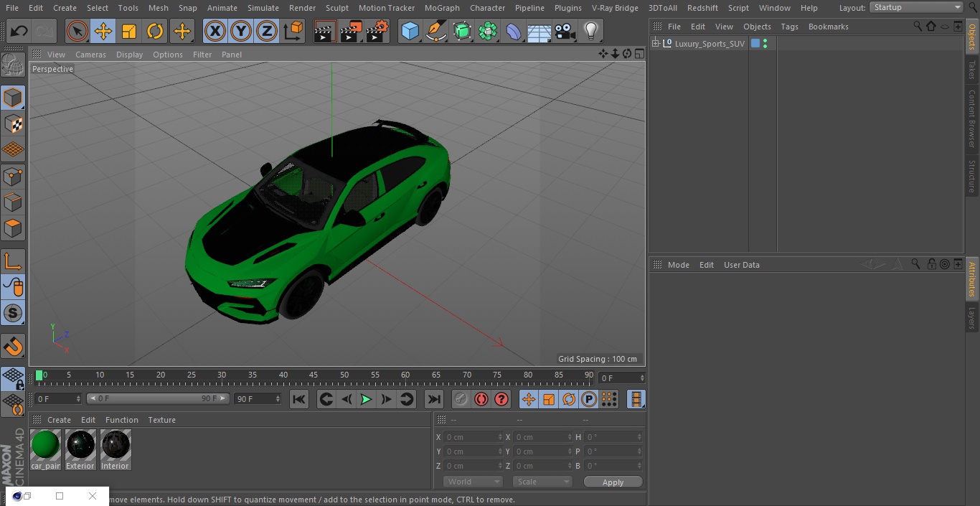Open the Array modeling objects icon
Image resolution: width=980 pixels, height=506 pixels.
point(488,32)
